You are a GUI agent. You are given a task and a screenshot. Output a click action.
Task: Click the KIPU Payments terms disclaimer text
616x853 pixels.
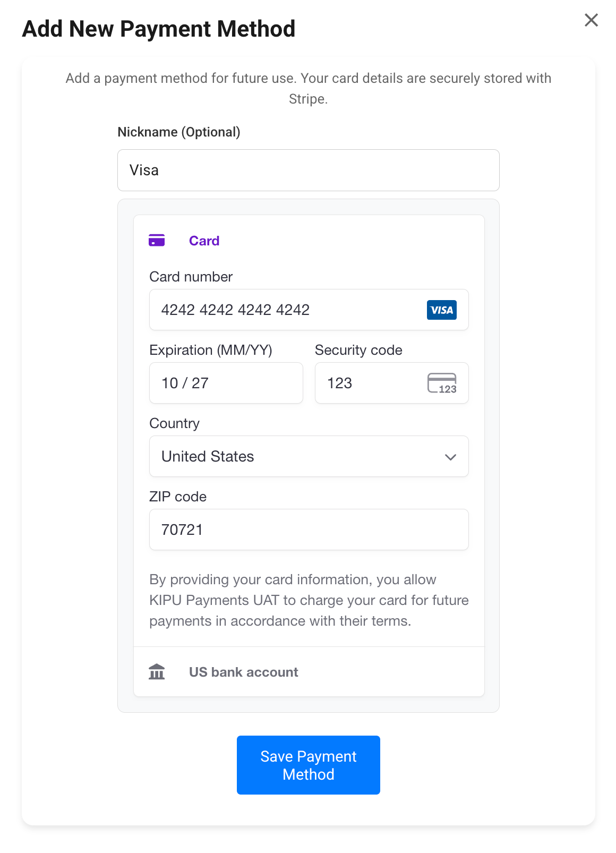pos(308,600)
